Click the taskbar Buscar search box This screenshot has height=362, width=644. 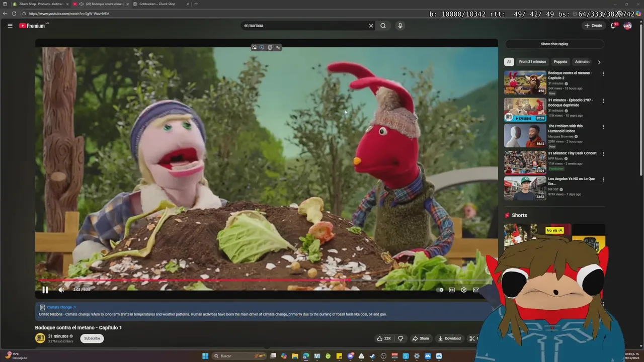(x=239, y=356)
